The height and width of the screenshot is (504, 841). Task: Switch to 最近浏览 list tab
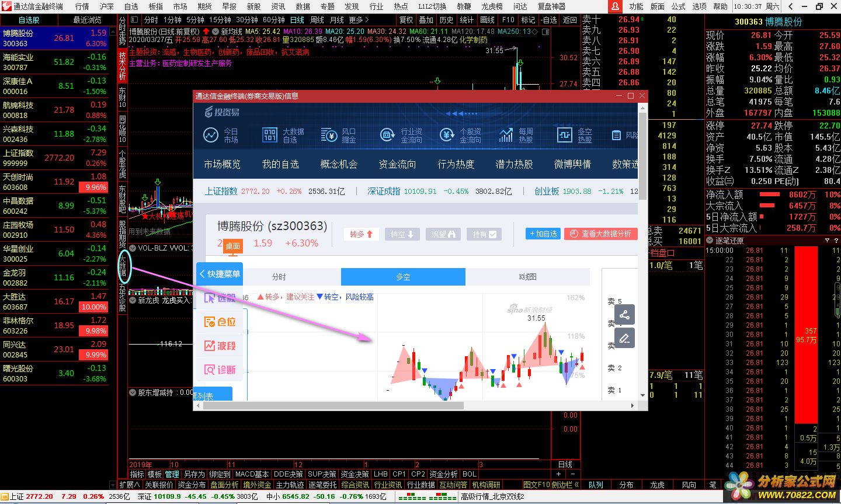pos(88,20)
